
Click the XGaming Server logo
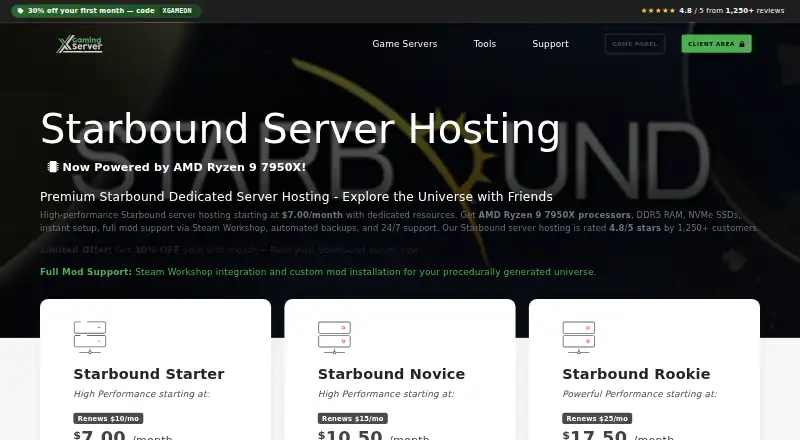click(x=80, y=44)
